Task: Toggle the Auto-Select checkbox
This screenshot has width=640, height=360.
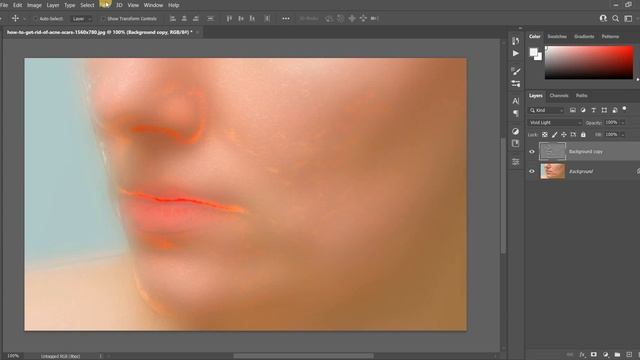Action: coord(35,19)
